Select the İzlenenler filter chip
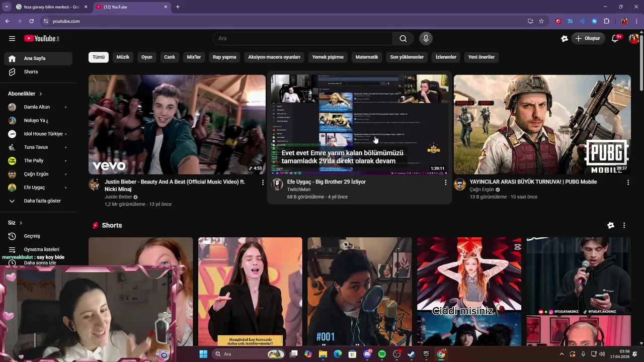This screenshot has height=362, width=644. coord(446,57)
